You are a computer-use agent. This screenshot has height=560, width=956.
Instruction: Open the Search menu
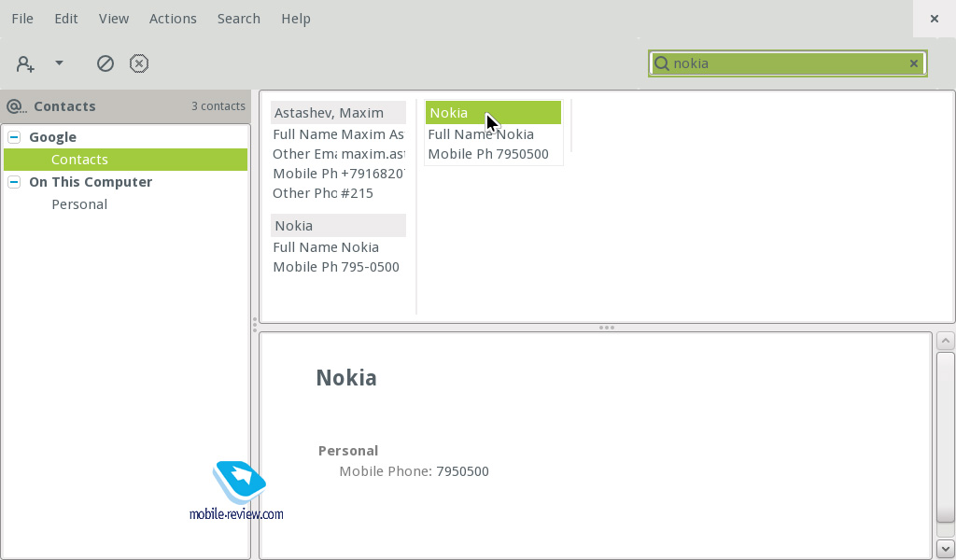(x=239, y=19)
